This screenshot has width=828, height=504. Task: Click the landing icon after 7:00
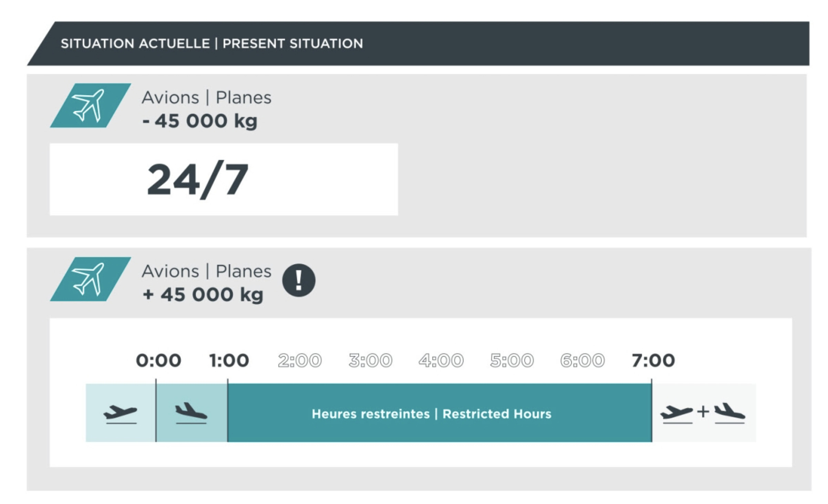729,413
